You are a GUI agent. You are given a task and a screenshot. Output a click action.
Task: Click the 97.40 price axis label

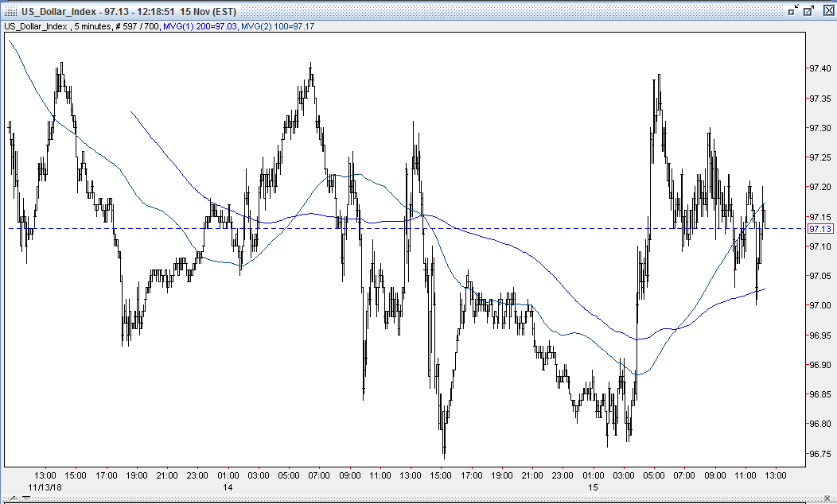click(820, 68)
